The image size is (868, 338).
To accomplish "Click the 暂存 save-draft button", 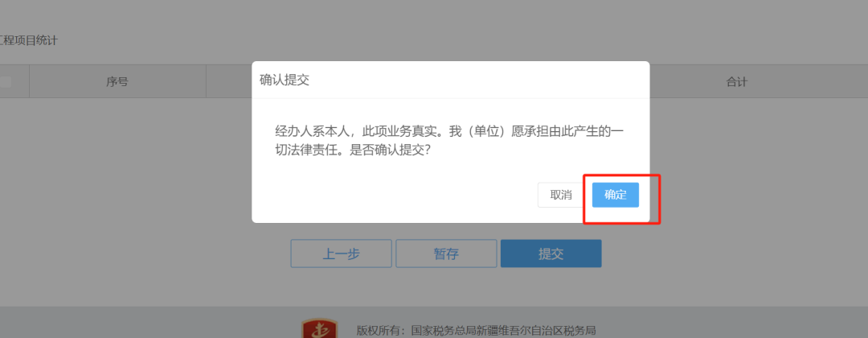I will point(446,253).
